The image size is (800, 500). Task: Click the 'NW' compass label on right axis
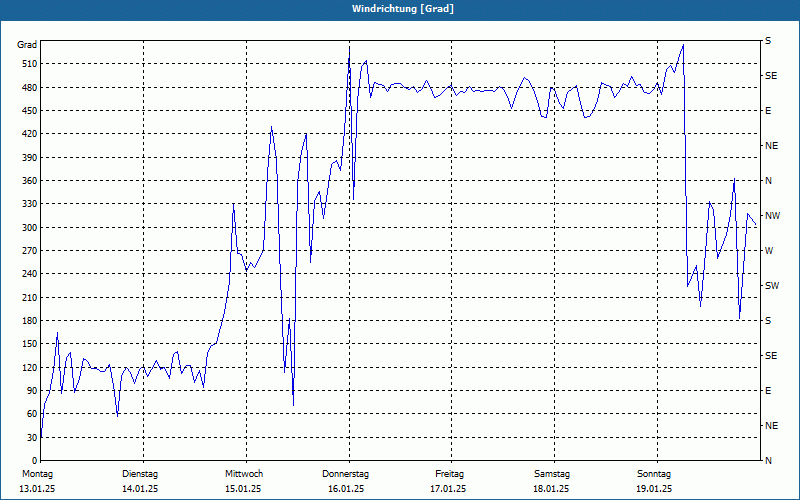point(772,216)
